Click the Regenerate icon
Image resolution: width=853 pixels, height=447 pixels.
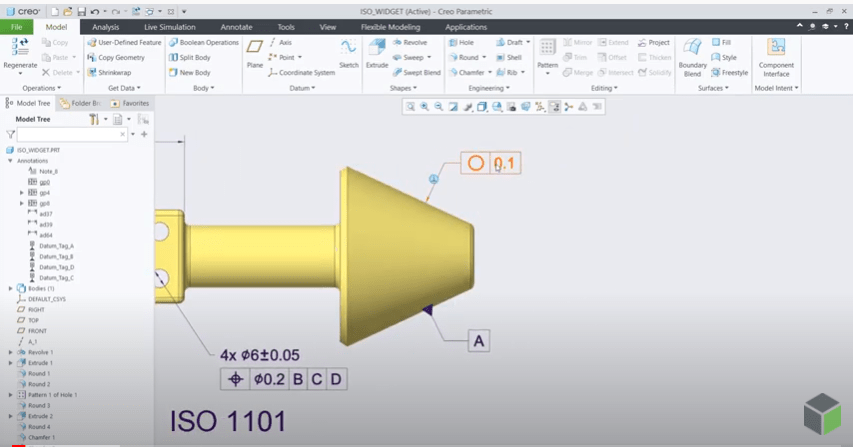pyautogui.click(x=20, y=52)
